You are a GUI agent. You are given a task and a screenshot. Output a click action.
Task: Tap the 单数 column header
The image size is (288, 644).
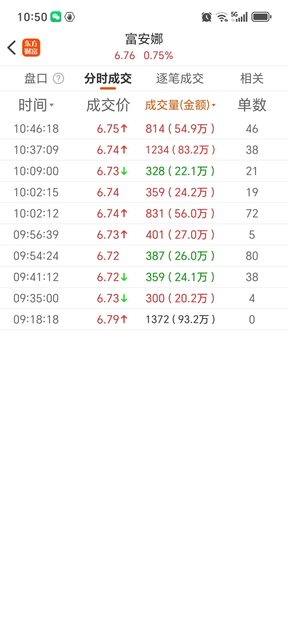pos(252,105)
